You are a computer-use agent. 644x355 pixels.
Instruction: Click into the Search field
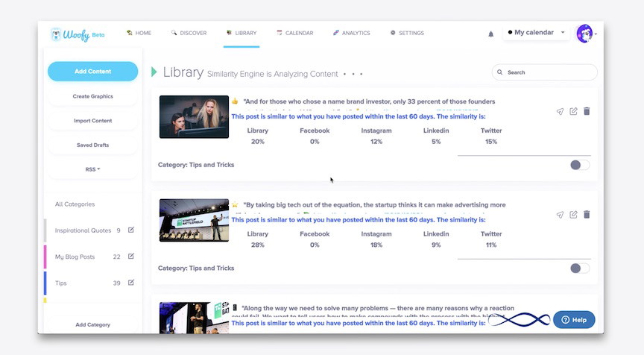[x=545, y=72]
